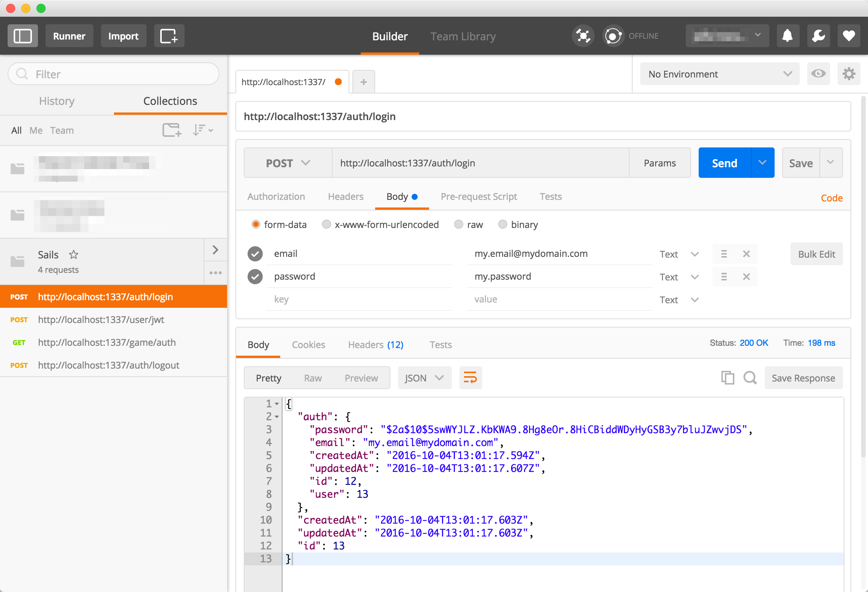The width and height of the screenshot is (868, 592).
Task: Switch to the History tab
Action: [x=57, y=101]
